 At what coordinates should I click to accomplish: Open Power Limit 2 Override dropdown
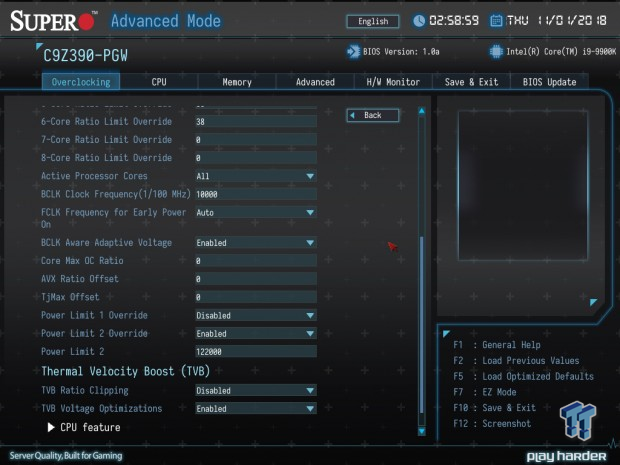[256, 333]
